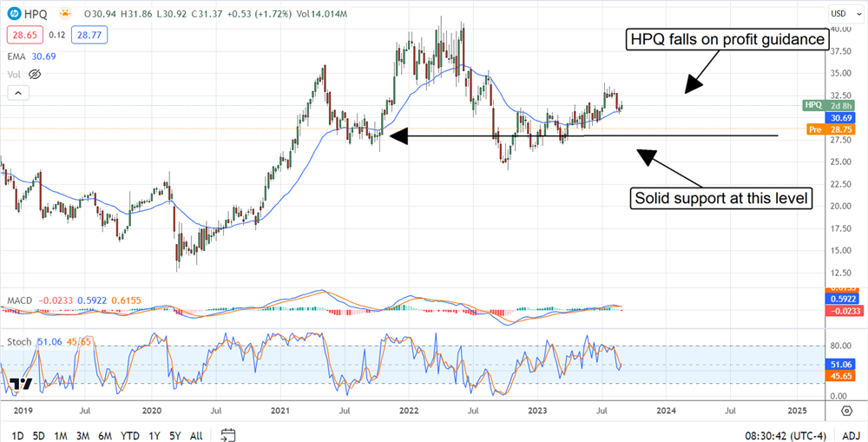Select the EMA indicator legend
Image resolution: width=868 pixels, height=442 pixels.
[17, 56]
